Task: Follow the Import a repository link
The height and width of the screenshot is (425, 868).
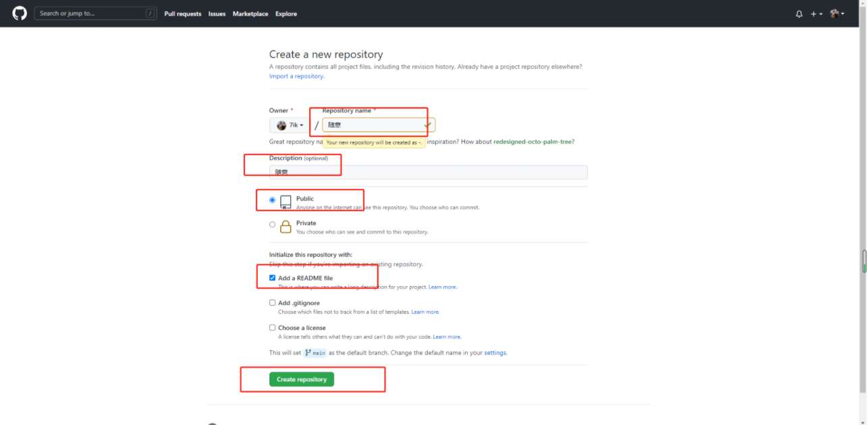Action: pyautogui.click(x=296, y=76)
